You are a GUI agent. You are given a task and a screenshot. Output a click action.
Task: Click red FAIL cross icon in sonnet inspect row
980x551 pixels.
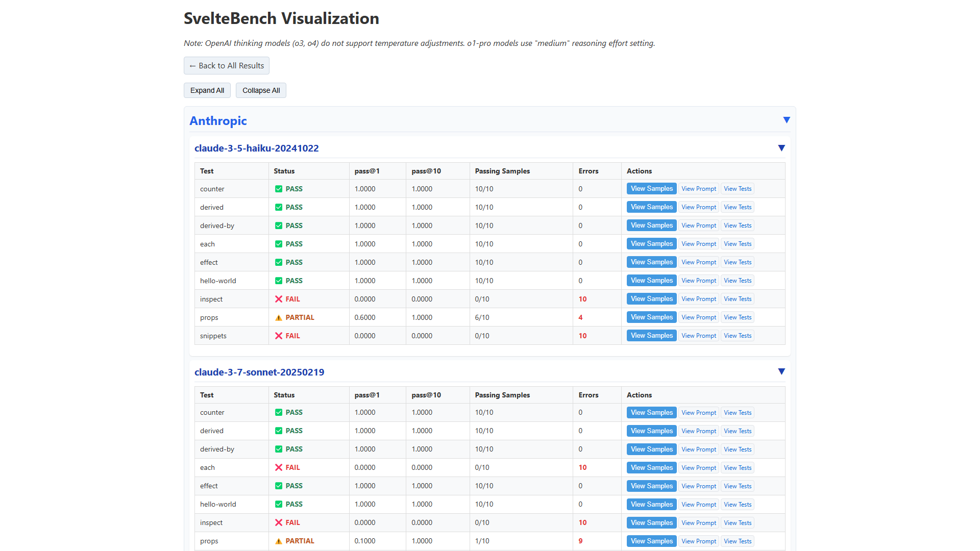click(x=279, y=522)
